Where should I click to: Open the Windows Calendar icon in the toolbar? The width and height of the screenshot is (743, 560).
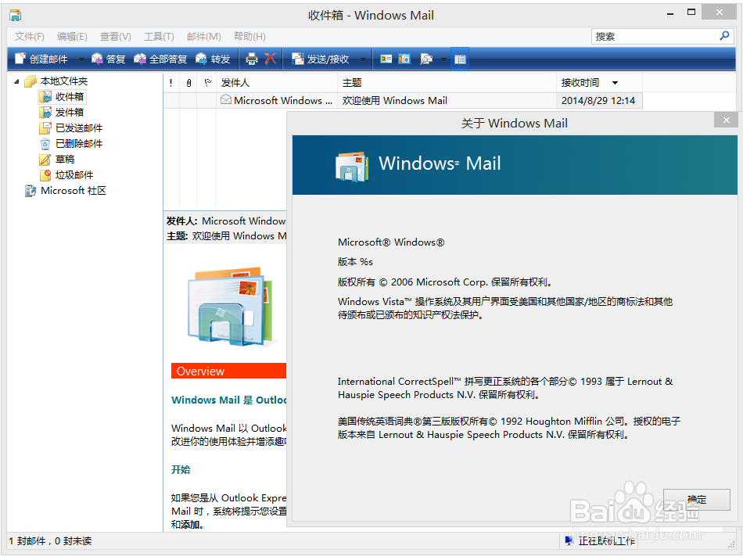tap(404, 59)
